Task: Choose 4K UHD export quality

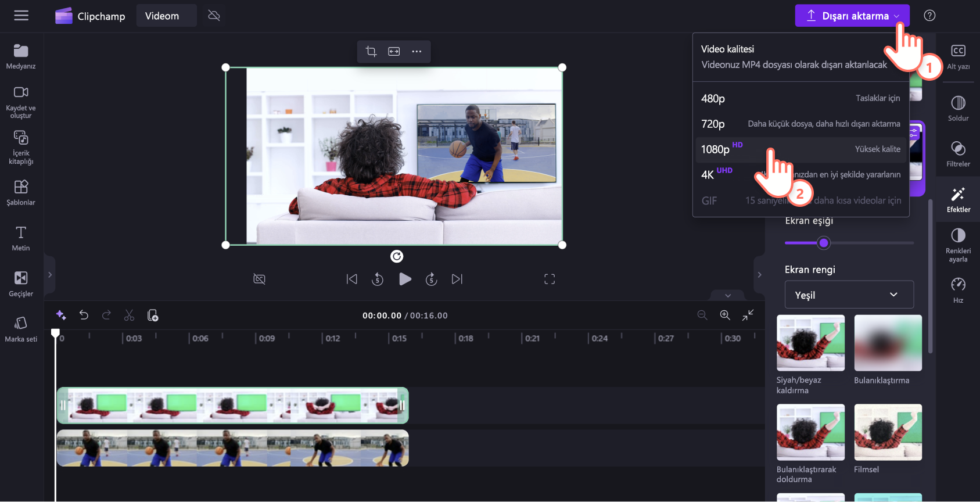Action: pyautogui.click(x=800, y=175)
